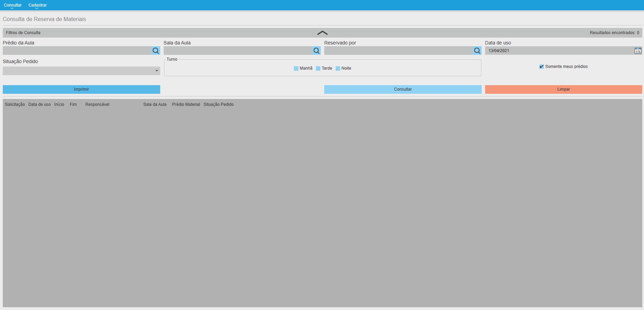Collapse the Filtros de Consulta panel

tap(322, 33)
